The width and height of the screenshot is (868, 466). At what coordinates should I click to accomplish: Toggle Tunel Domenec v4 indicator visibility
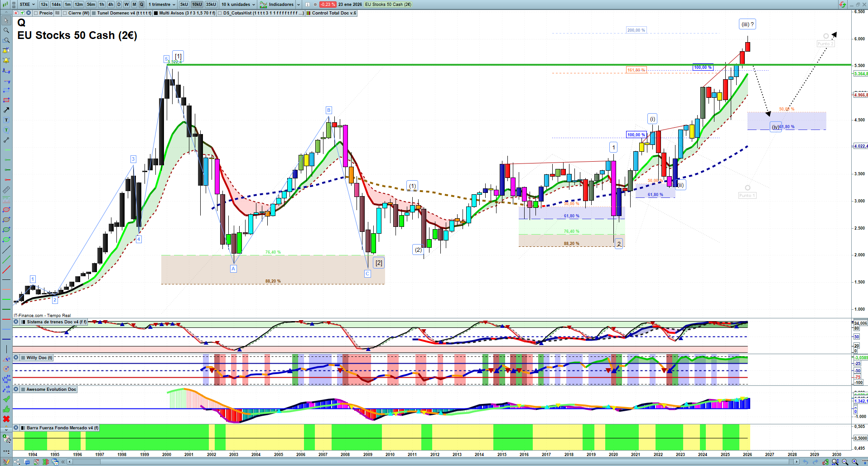(x=94, y=13)
